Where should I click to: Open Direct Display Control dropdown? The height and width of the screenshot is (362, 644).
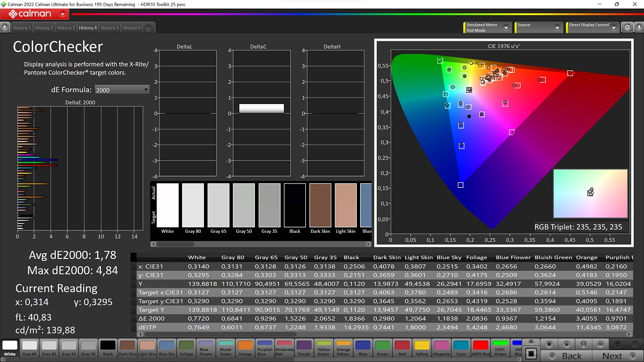(592, 27)
